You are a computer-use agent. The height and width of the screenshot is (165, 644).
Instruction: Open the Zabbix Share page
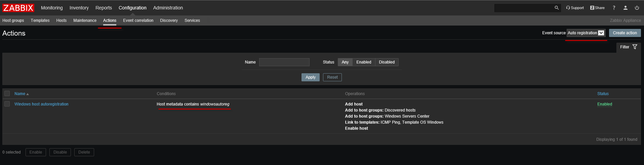[597, 8]
